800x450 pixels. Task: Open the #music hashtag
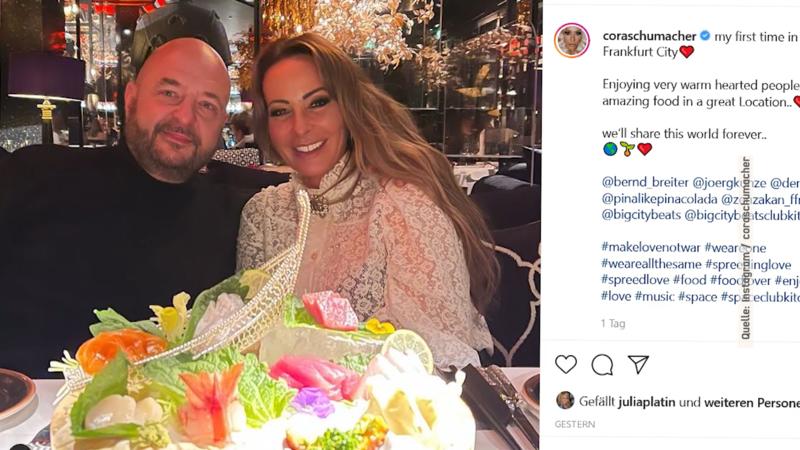655,296
